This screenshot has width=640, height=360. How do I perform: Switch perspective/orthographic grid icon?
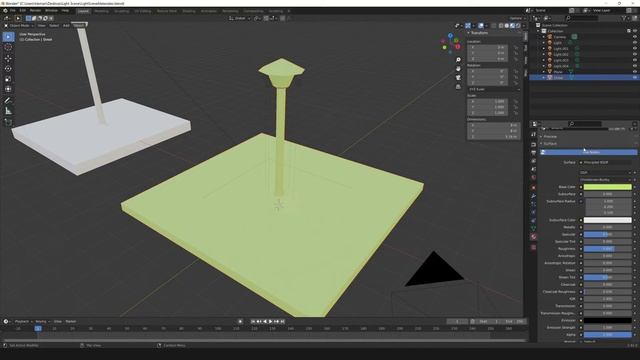pyautogui.click(x=458, y=87)
